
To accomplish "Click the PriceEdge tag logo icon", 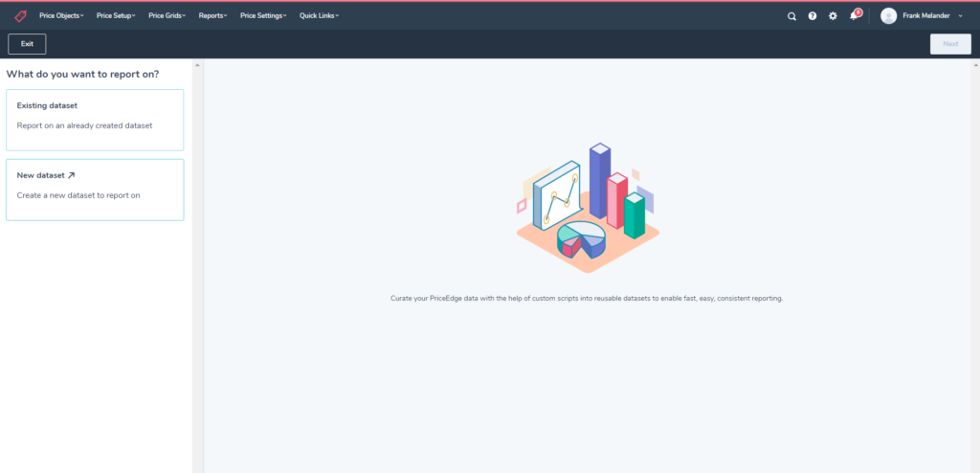I will pyautogui.click(x=21, y=15).
